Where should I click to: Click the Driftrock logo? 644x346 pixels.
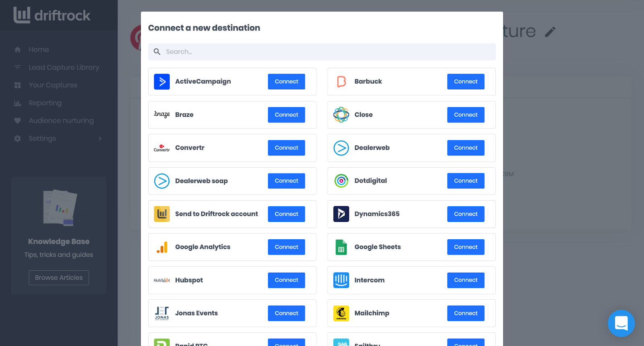tap(52, 15)
